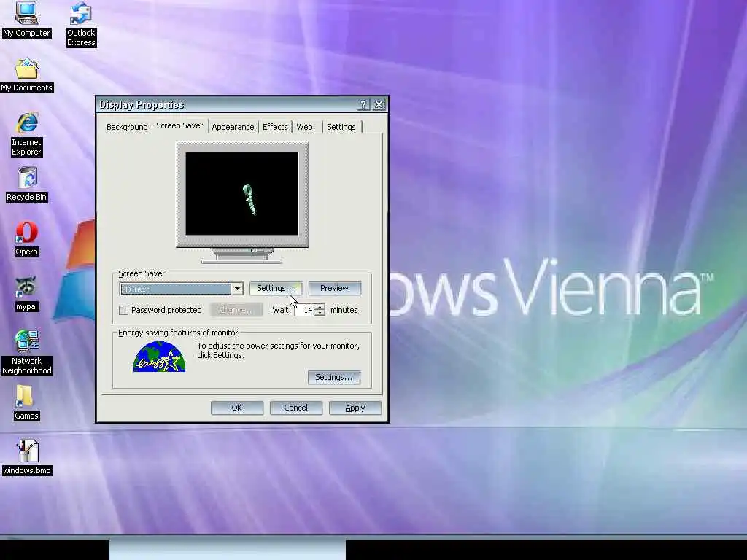Close the Display Properties dialog
The height and width of the screenshot is (560, 747).
coord(379,104)
